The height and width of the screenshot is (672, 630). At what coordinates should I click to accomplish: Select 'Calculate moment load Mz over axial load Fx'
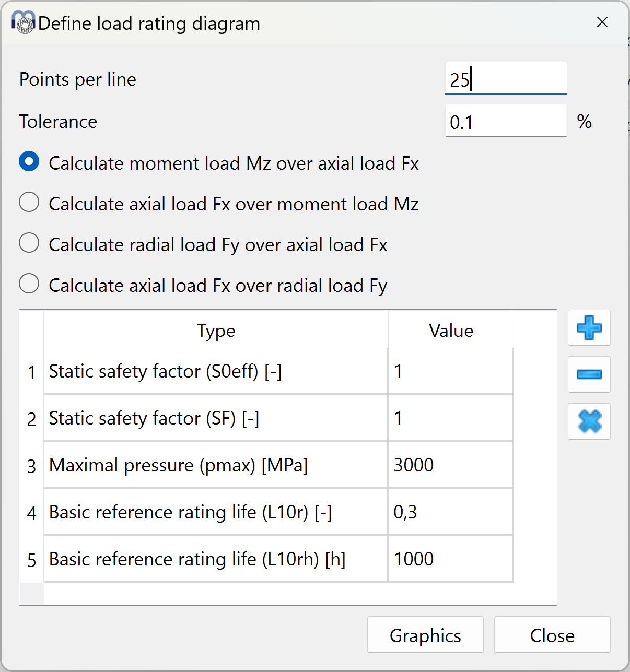[29, 161]
